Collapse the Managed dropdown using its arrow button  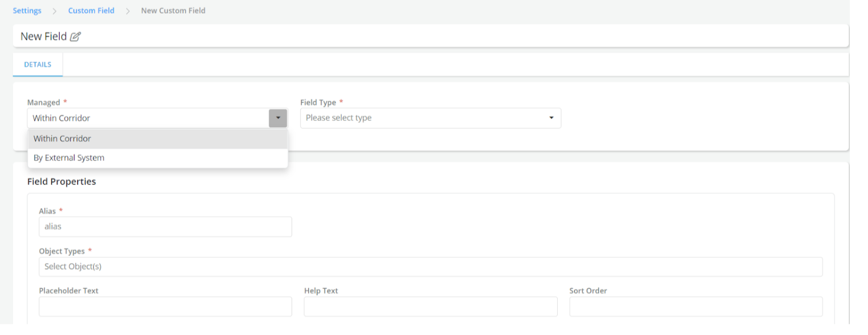click(277, 118)
